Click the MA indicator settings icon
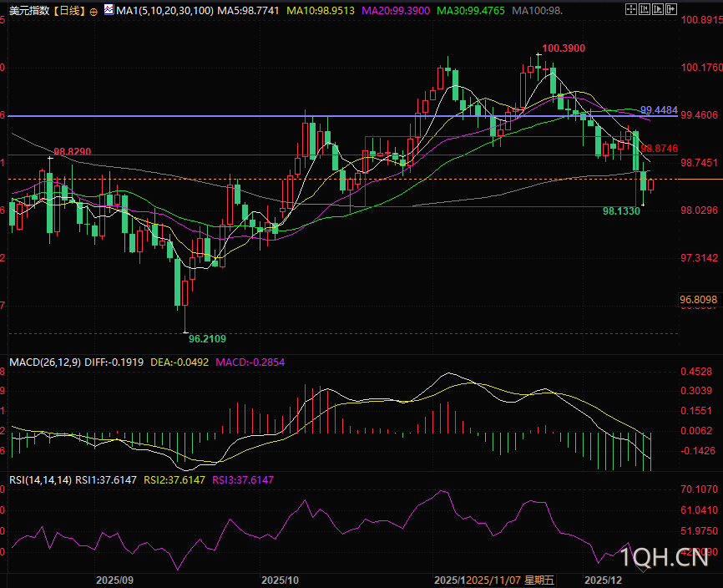The image size is (723, 588). pyautogui.click(x=108, y=11)
